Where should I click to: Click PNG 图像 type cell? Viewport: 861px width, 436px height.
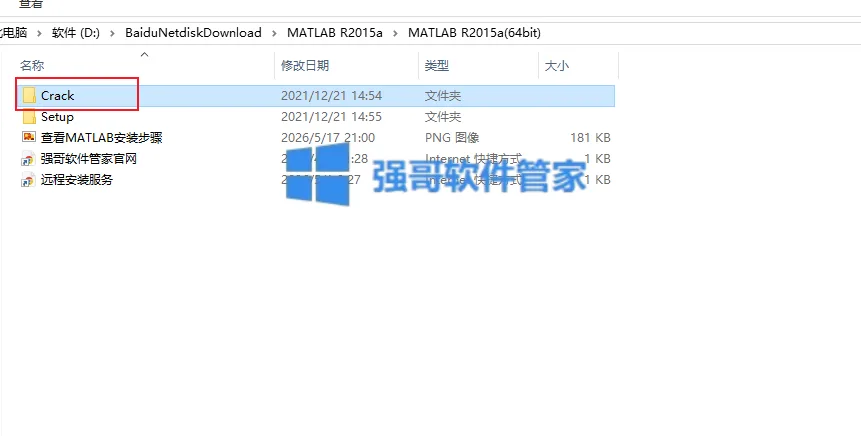[x=451, y=138]
